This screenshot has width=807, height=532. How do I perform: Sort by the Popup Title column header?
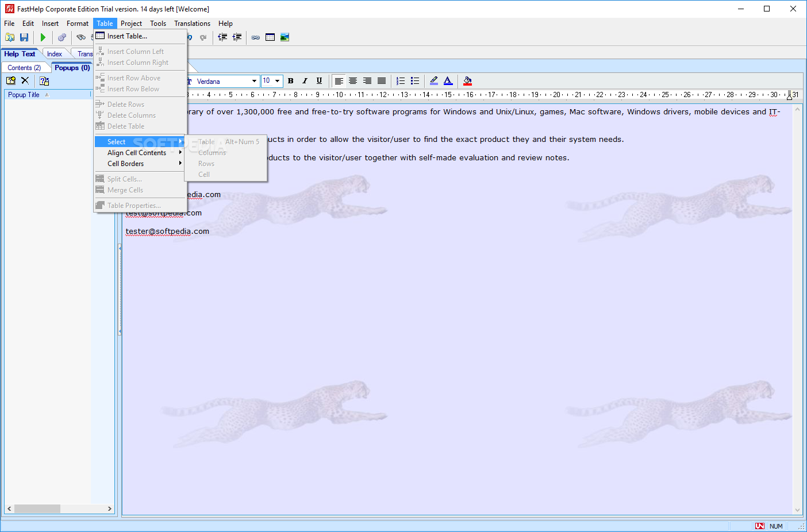click(24, 95)
